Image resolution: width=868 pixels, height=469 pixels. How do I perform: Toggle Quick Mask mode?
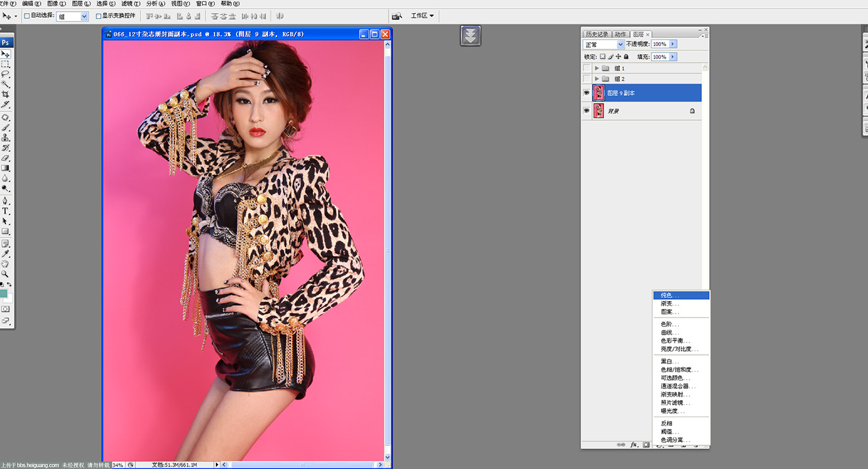point(5,308)
